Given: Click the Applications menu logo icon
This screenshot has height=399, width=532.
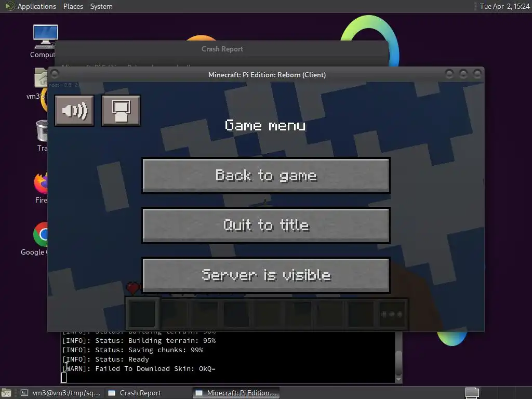Looking at the screenshot, I should pos(9,6).
